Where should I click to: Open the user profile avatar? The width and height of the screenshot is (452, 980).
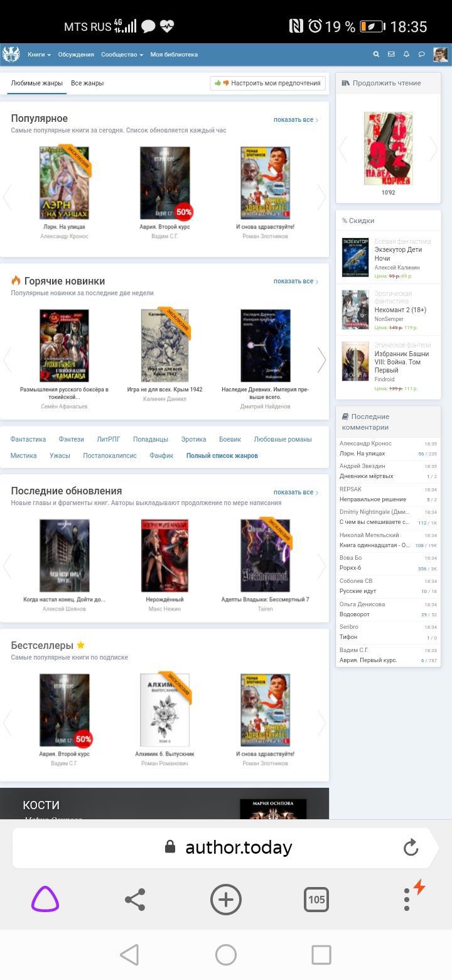tap(440, 55)
